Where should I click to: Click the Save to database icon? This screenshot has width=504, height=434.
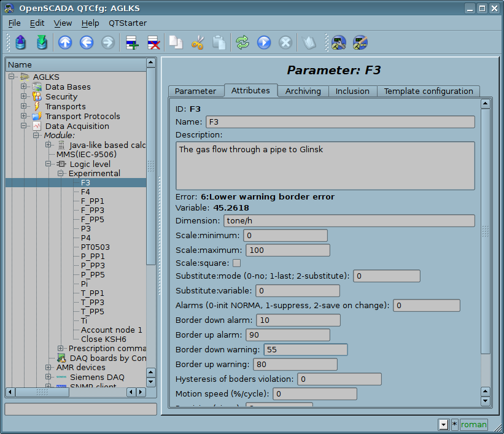tap(42, 42)
